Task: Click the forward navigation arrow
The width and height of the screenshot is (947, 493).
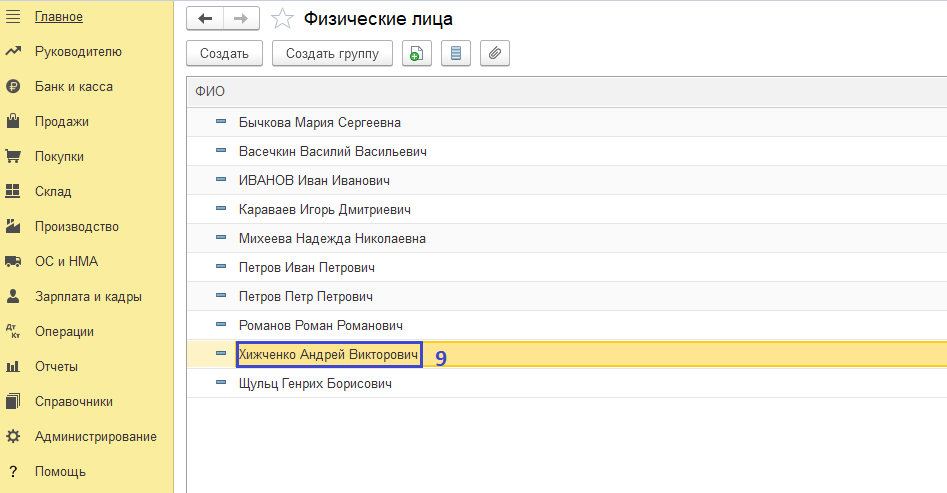Action: pyautogui.click(x=241, y=18)
